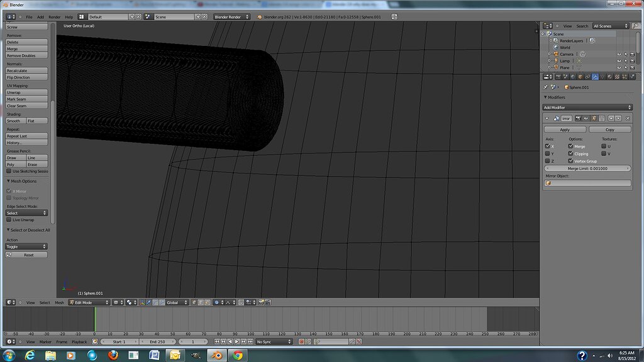Toggle Camera visibility eye in outliner
This screenshot has width=644, height=362.
[619, 54]
